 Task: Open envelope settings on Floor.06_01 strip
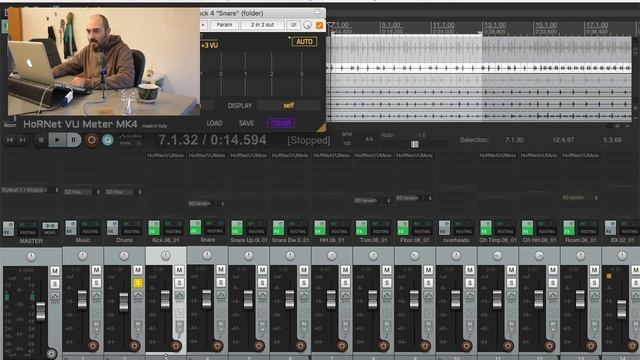click(429, 295)
